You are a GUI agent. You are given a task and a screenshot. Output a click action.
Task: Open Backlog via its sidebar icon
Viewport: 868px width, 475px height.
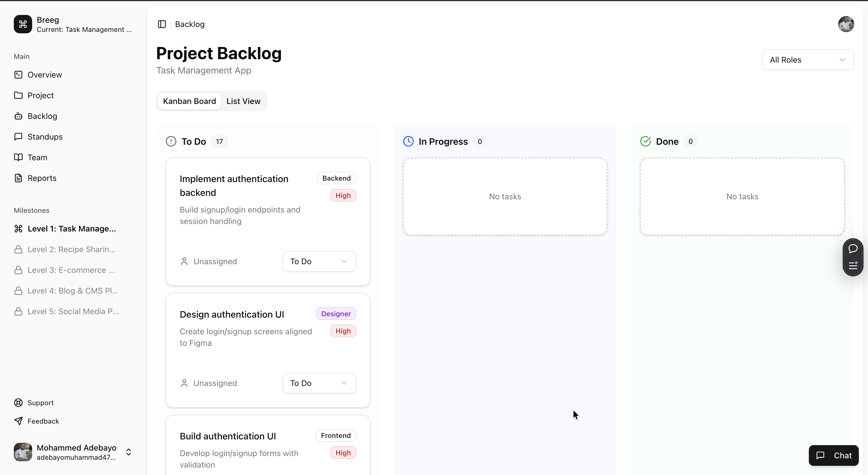tap(19, 116)
